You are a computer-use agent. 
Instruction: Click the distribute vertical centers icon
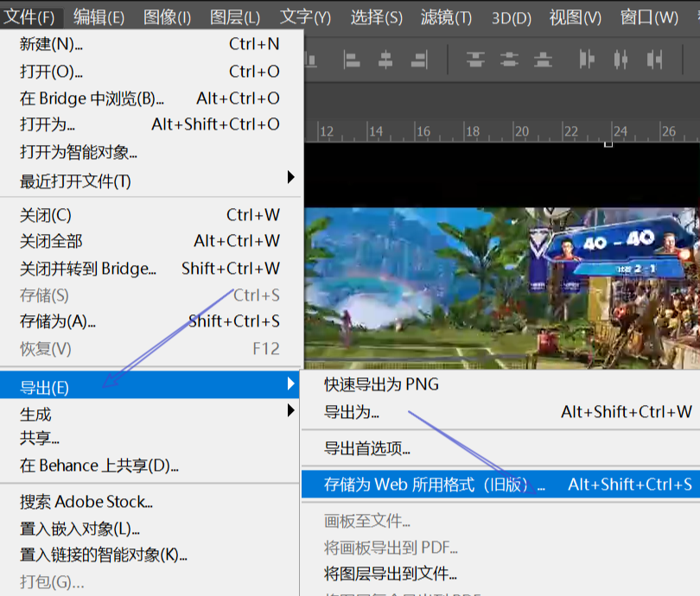click(509, 60)
